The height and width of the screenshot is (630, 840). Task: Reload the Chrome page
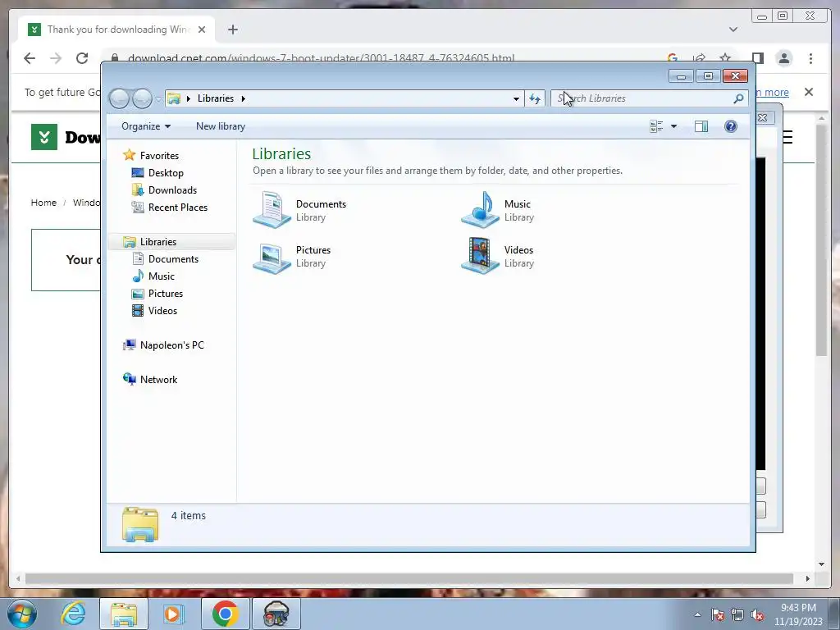(x=82, y=58)
